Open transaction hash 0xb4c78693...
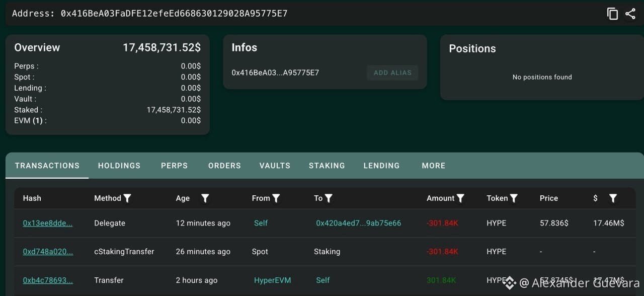Viewport: 644px width, 296px height. (x=48, y=280)
